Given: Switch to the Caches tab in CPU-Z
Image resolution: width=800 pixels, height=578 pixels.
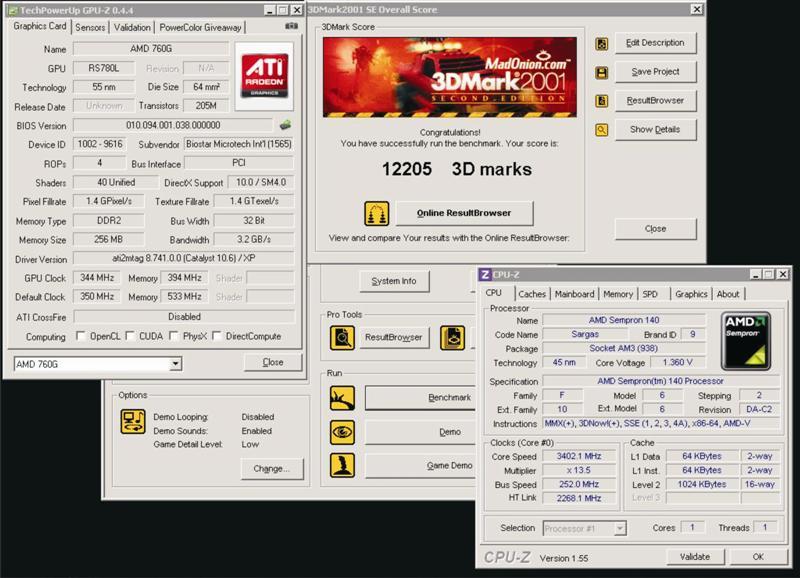Looking at the screenshot, I should [x=532, y=294].
